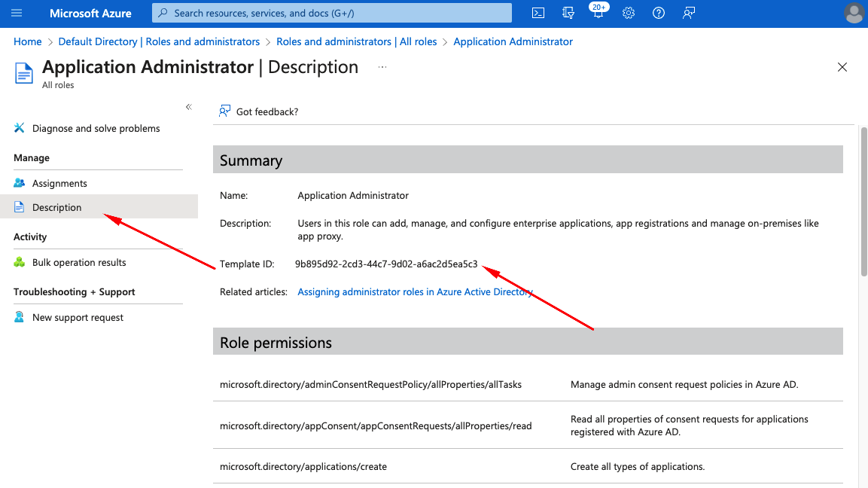Image resolution: width=868 pixels, height=488 pixels.
Task: Click the Description: label in Summary
Action: pos(245,223)
